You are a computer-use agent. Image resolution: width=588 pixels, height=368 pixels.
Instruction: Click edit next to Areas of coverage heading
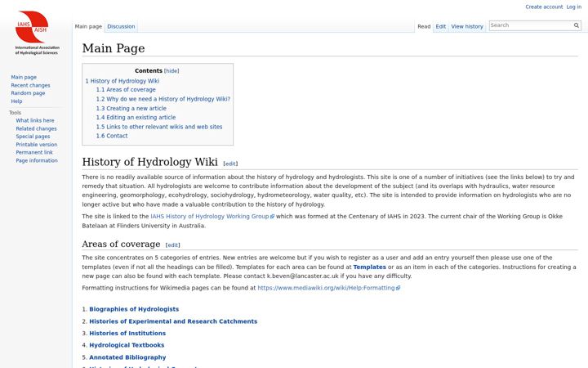pos(172,245)
